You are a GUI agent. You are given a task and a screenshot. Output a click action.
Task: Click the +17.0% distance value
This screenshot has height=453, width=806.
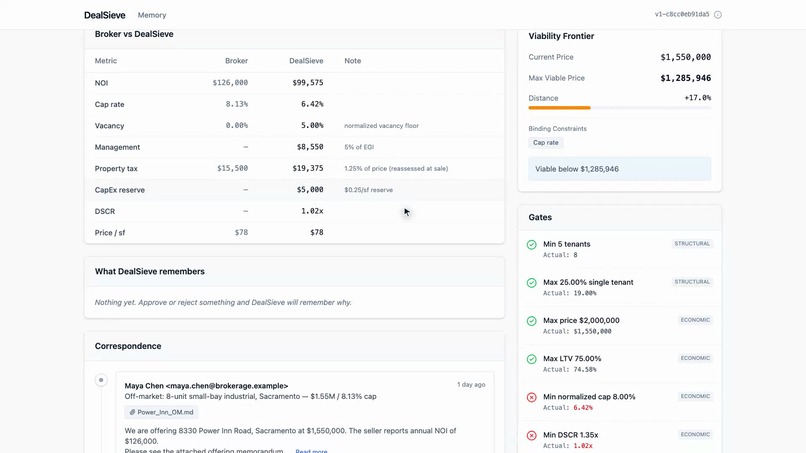coord(698,98)
